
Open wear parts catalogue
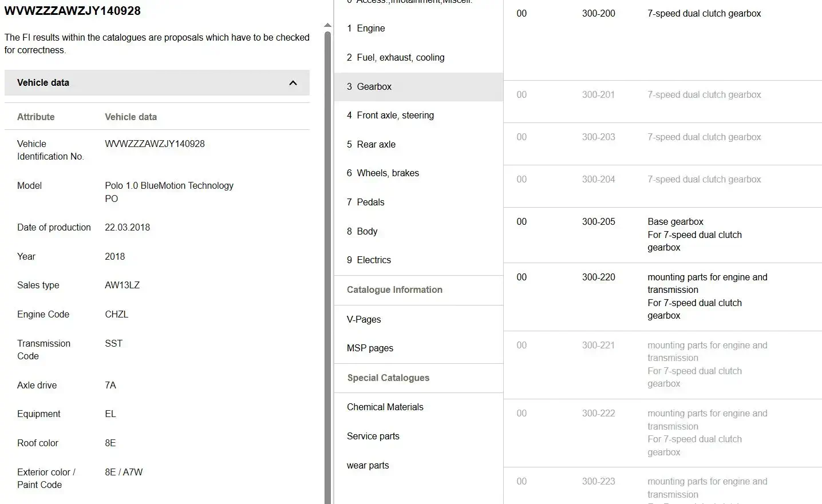[x=418, y=466]
